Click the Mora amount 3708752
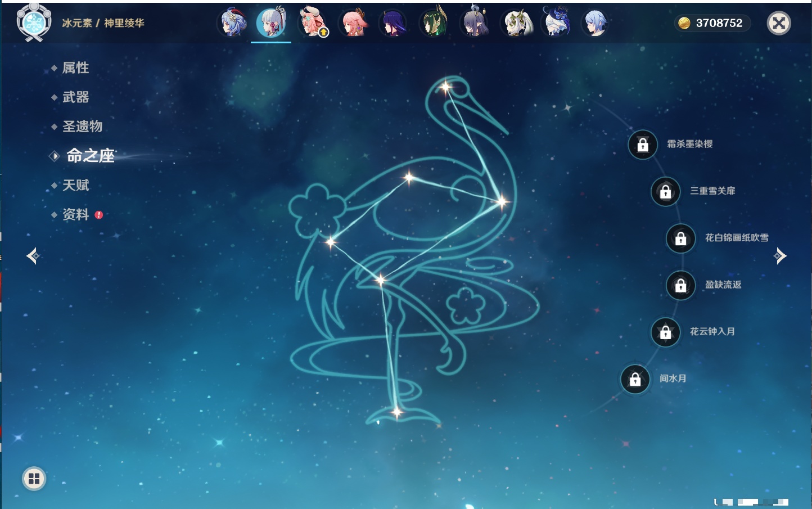This screenshot has width=812, height=509. tap(719, 23)
